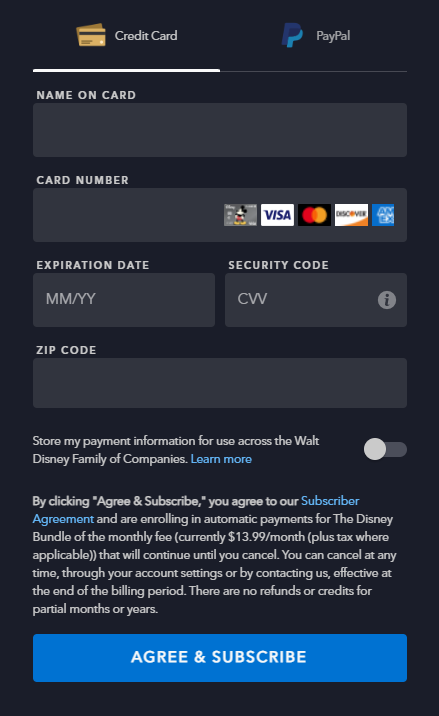The width and height of the screenshot is (439, 716).
Task: Click the Disney Mickey Mouse card icon
Action: [x=240, y=215]
